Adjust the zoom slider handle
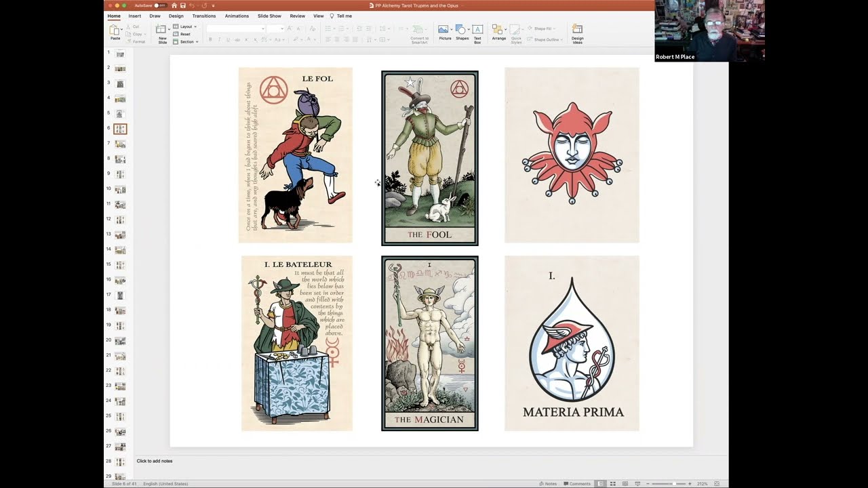 673,484
